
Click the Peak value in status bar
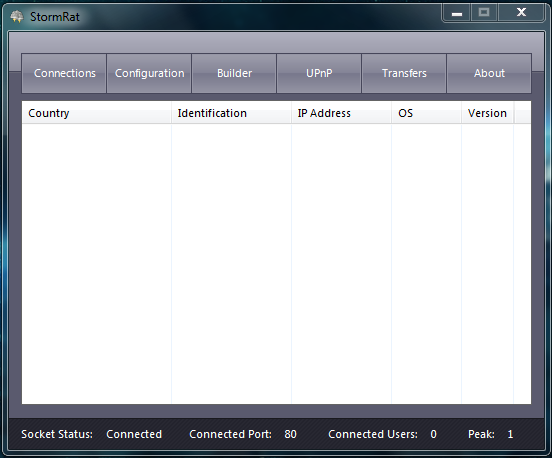[510, 434]
